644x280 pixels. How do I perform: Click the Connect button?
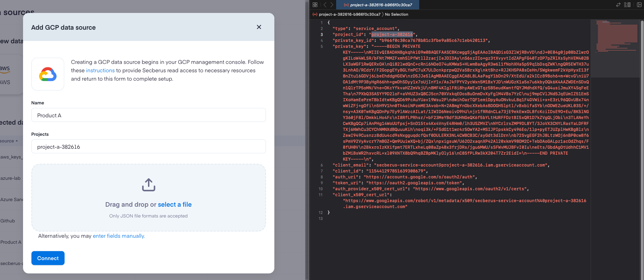pyautogui.click(x=48, y=258)
